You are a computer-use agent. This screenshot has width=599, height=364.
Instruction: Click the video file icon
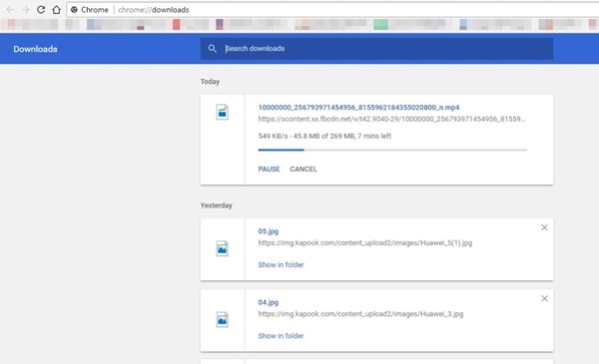tap(223, 112)
